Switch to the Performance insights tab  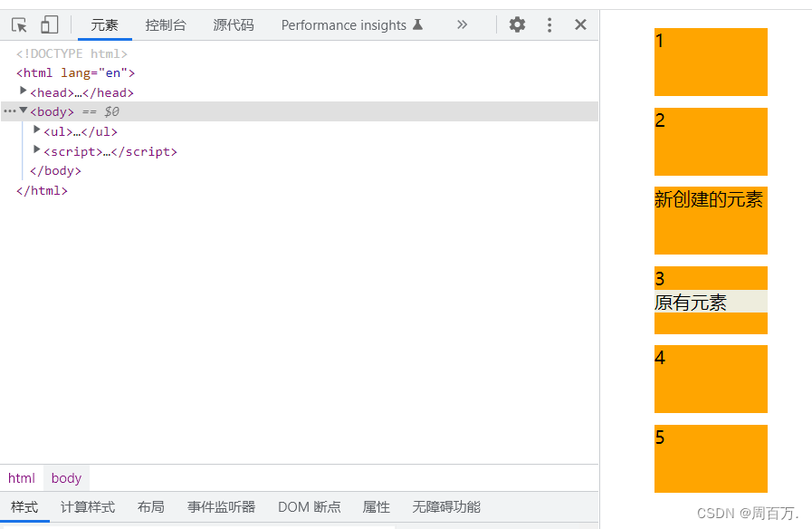tap(345, 24)
